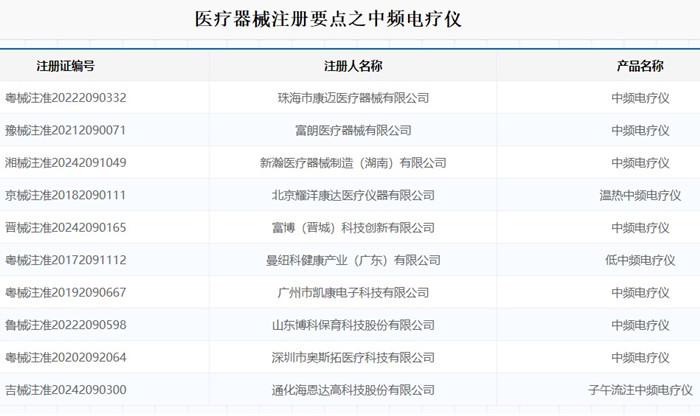
Task: Click product name in 珠海市康迈 row
Action: pos(640,98)
